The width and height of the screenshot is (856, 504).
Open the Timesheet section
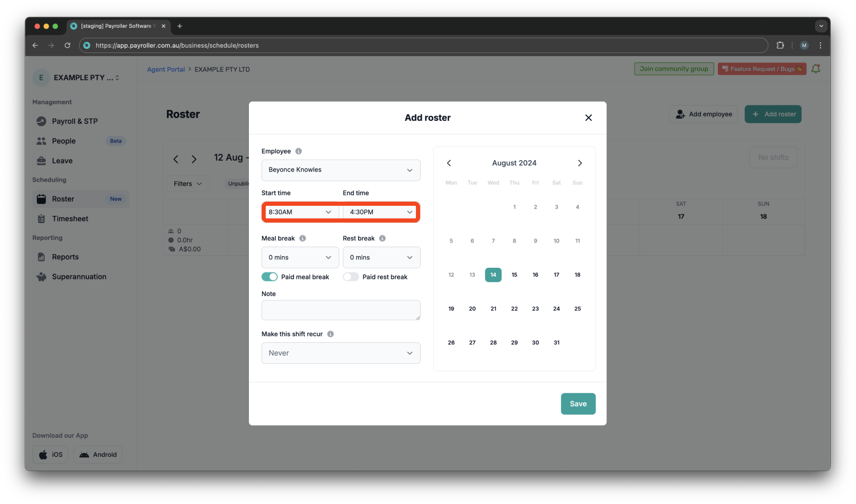[x=80, y=219]
